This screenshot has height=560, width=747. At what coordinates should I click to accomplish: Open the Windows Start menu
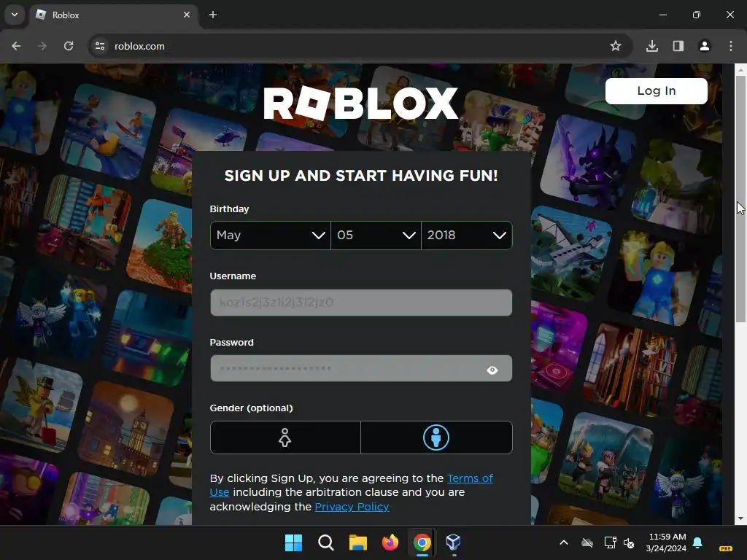click(x=293, y=542)
